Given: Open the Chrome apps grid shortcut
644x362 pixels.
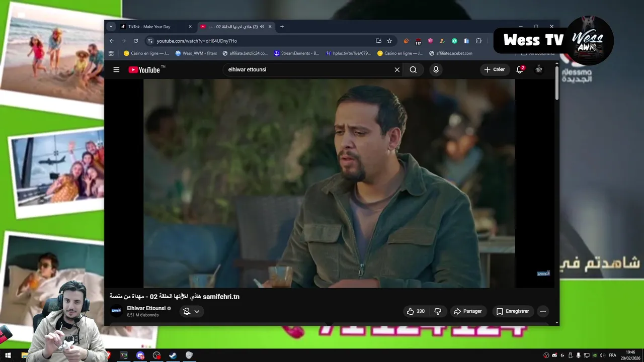Looking at the screenshot, I should click(112, 53).
